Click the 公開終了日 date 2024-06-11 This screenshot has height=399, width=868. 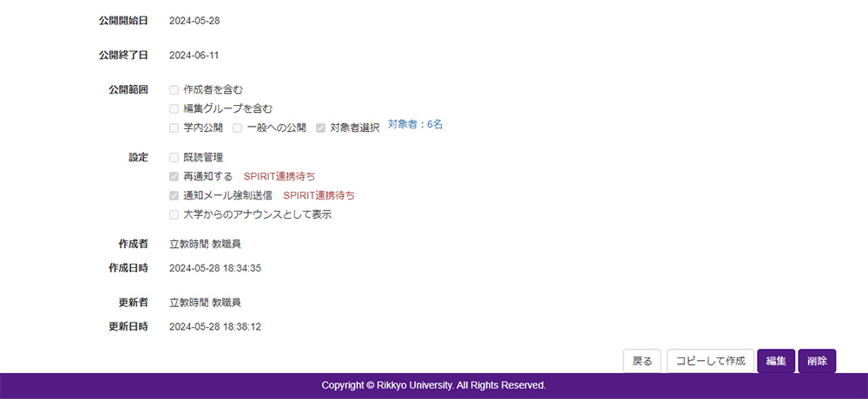pyautogui.click(x=194, y=55)
